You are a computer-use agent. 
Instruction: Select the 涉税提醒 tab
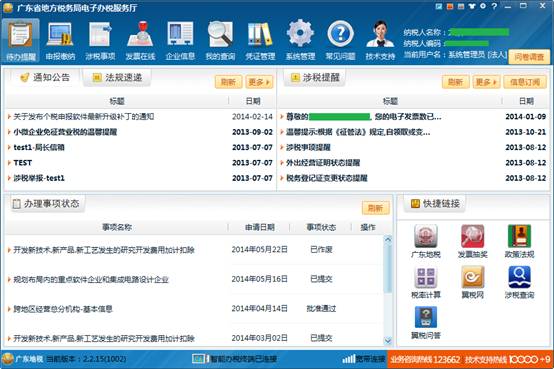pos(315,77)
